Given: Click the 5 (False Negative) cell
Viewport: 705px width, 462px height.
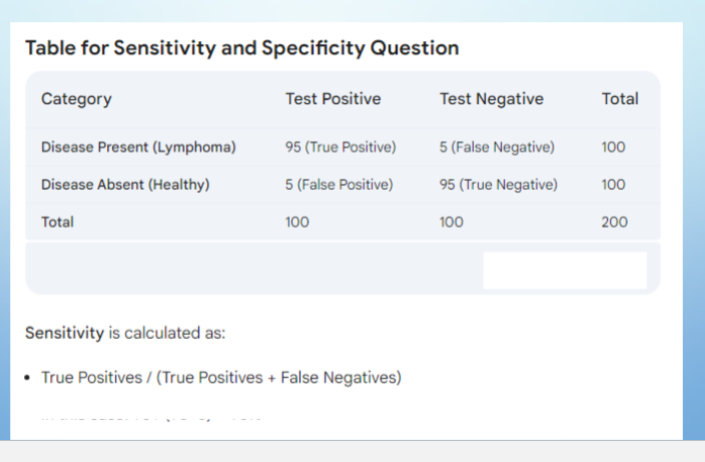Looking at the screenshot, I should coord(497,147).
